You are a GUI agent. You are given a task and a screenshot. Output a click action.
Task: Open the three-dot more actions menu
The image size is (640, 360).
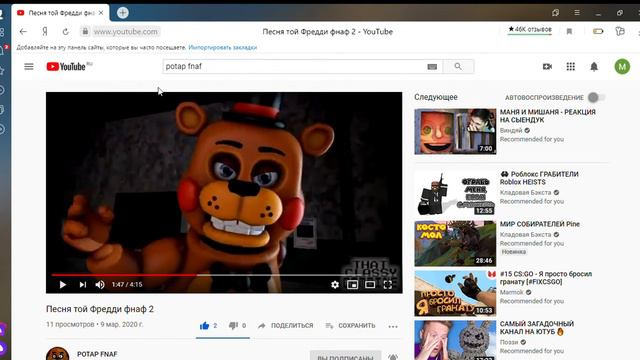[393, 327]
